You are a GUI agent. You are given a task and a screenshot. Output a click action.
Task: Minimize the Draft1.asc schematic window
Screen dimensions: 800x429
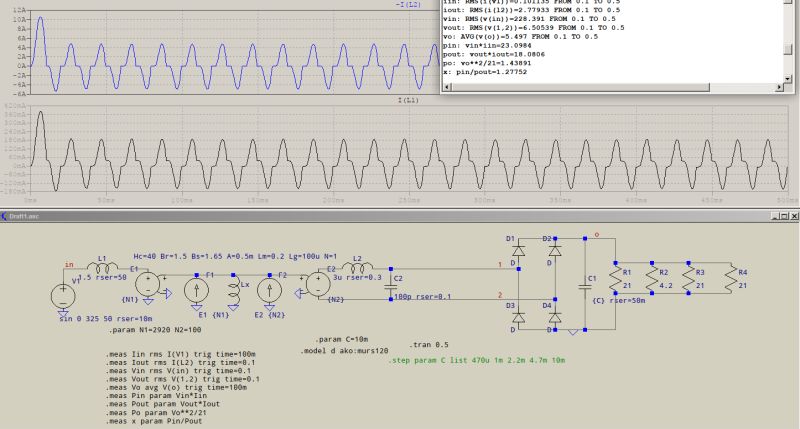pyautogui.click(x=776, y=216)
